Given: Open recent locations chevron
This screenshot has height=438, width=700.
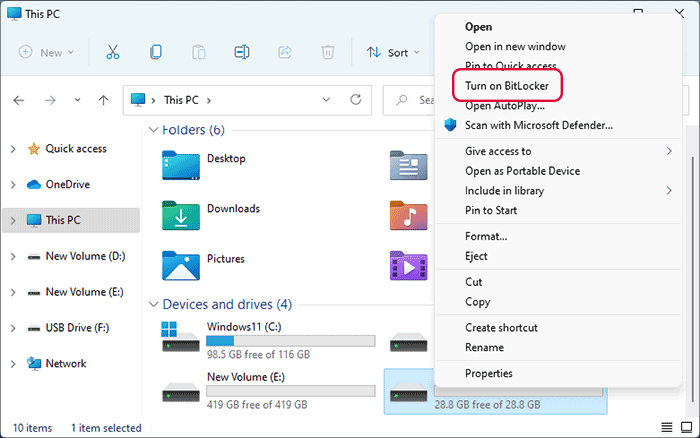Looking at the screenshot, I should coord(77,100).
